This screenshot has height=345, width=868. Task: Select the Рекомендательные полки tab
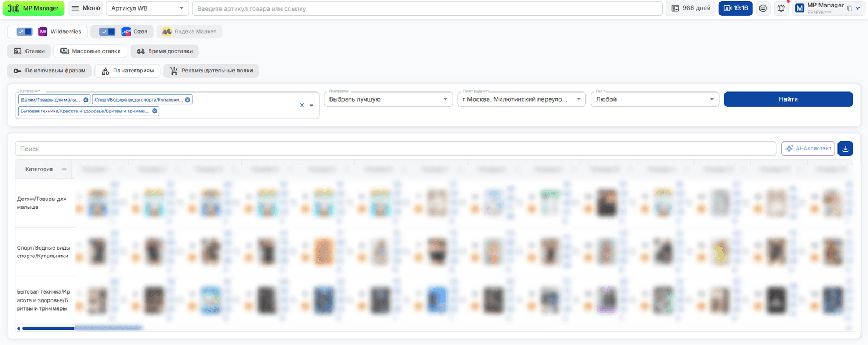coord(211,71)
